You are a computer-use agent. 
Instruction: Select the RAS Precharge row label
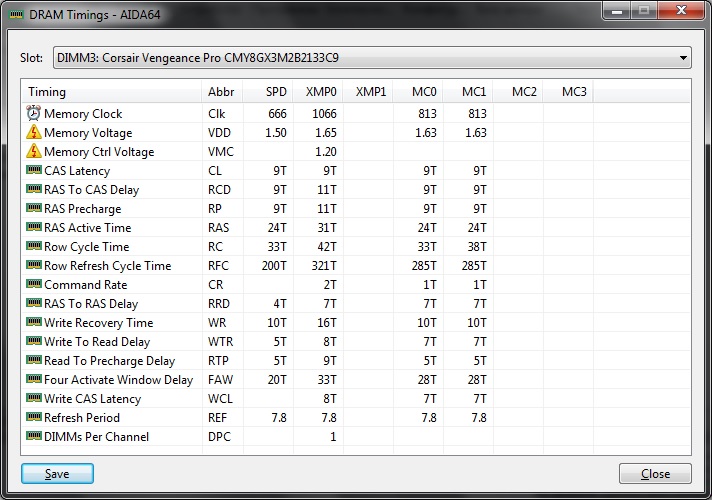[x=83, y=209]
